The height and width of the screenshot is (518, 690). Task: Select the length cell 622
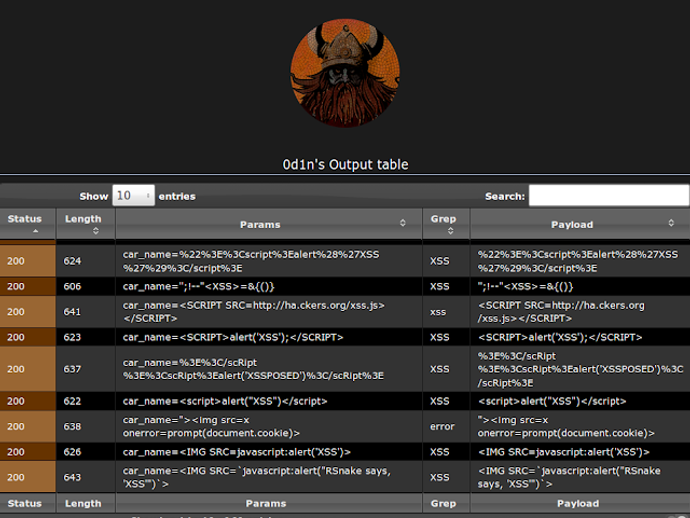click(86, 401)
